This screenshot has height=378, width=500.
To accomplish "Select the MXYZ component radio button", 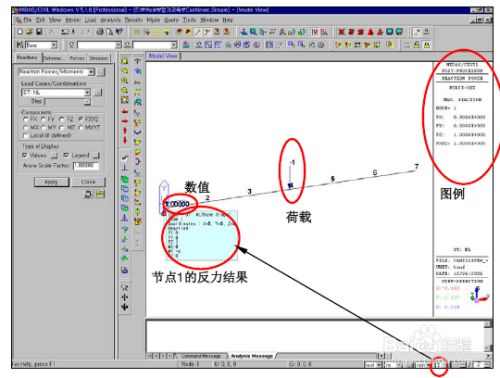I will [x=80, y=128].
